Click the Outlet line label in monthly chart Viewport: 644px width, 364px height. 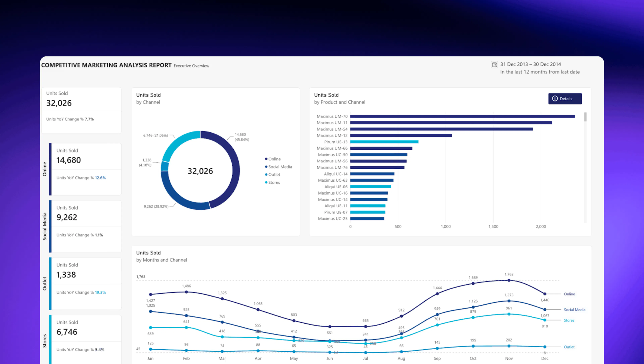pyautogui.click(x=569, y=347)
